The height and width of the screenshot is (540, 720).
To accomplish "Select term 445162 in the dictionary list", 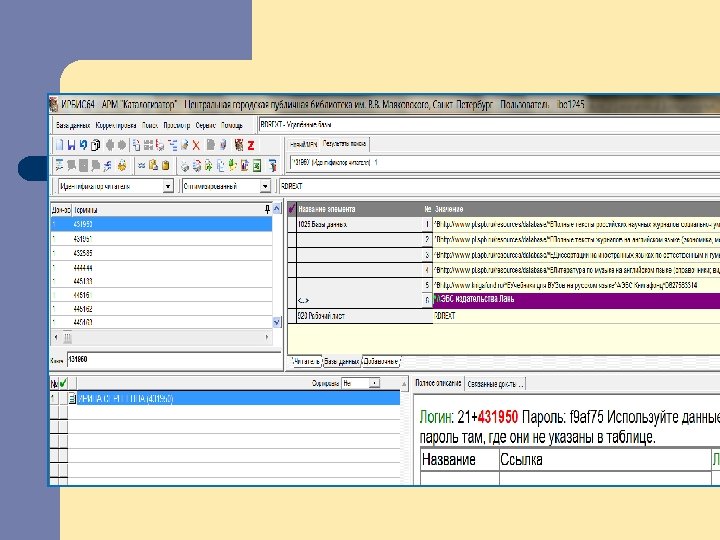I will pos(161,309).
